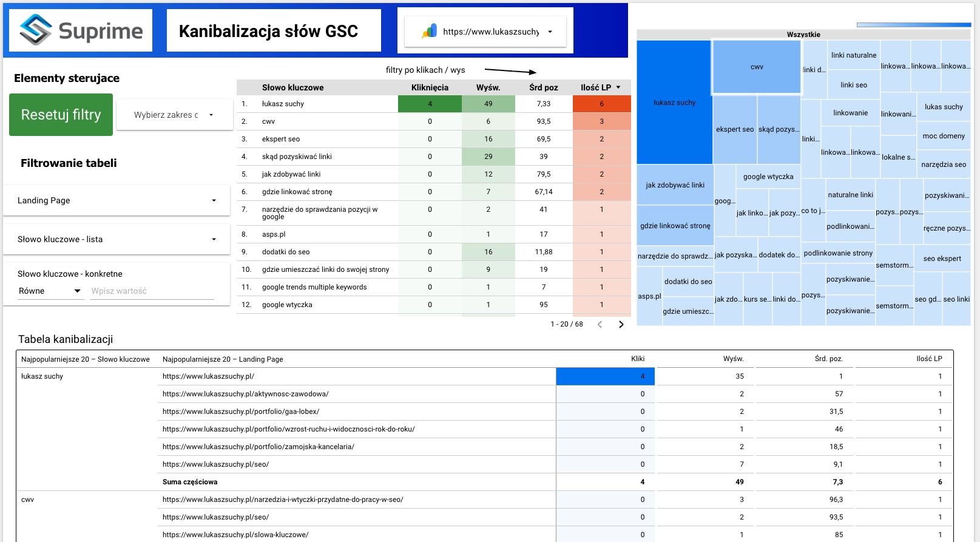This screenshot has height=542, width=980.
Task: Click the Google Search Console data source icon
Action: (429, 32)
